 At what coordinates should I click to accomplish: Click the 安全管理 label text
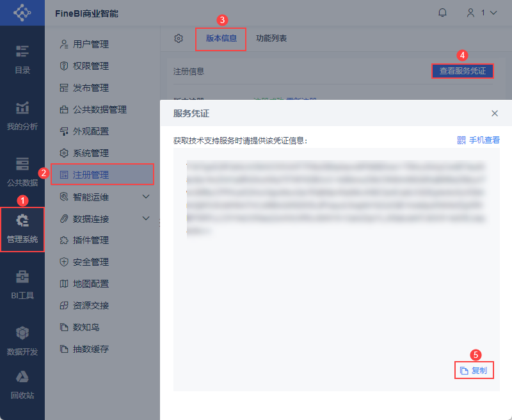tap(91, 262)
